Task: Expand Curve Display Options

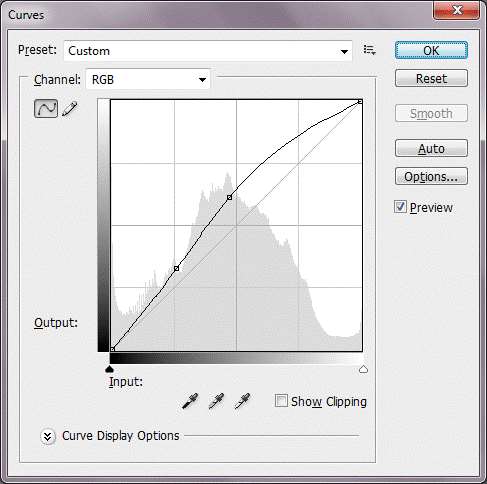Action: click(x=47, y=436)
